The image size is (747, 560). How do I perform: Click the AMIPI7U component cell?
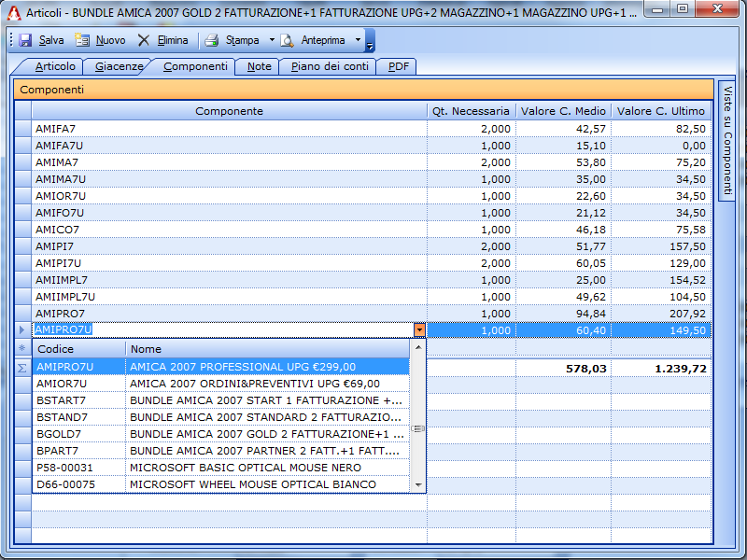click(229, 263)
